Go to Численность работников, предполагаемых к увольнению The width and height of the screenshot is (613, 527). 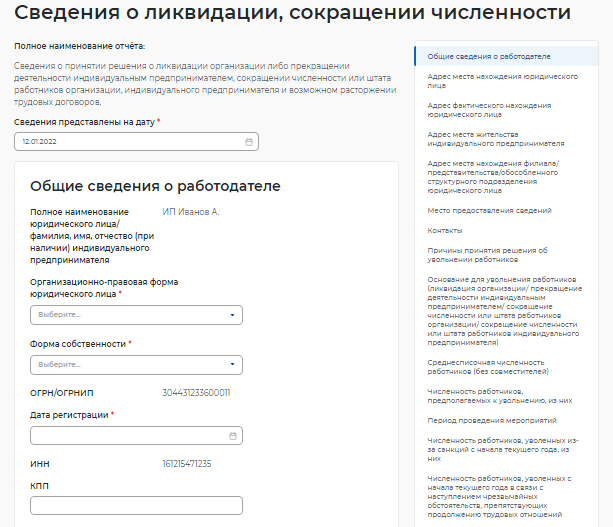[x=500, y=396]
